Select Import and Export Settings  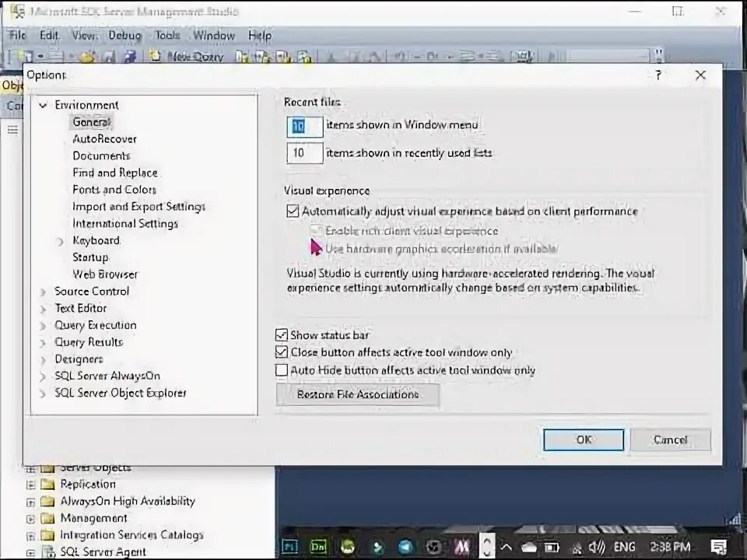point(139,207)
